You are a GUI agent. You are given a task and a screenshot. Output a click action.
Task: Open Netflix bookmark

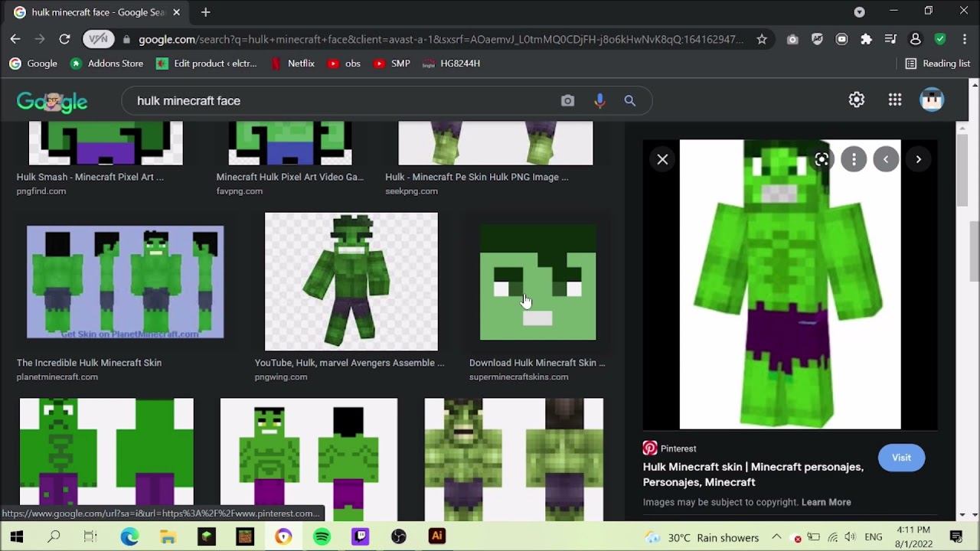[x=292, y=64]
